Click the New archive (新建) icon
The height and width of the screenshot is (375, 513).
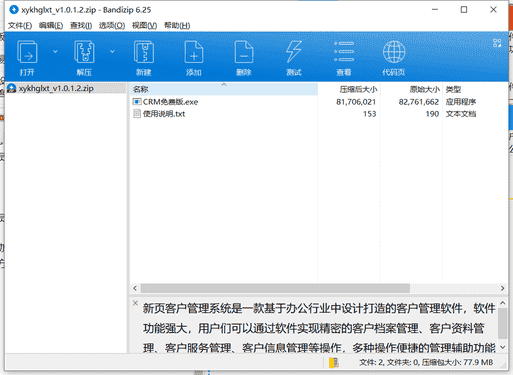(x=144, y=52)
